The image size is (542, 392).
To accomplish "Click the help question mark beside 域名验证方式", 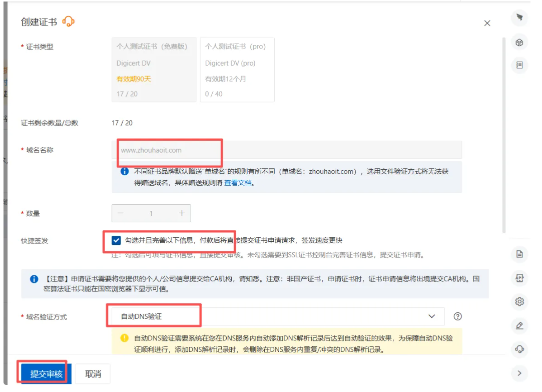I will (457, 316).
